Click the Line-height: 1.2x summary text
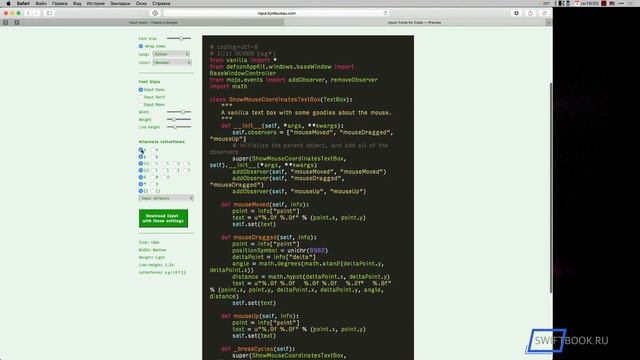The width and height of the screenshot is (640, 360). [156, 265]
